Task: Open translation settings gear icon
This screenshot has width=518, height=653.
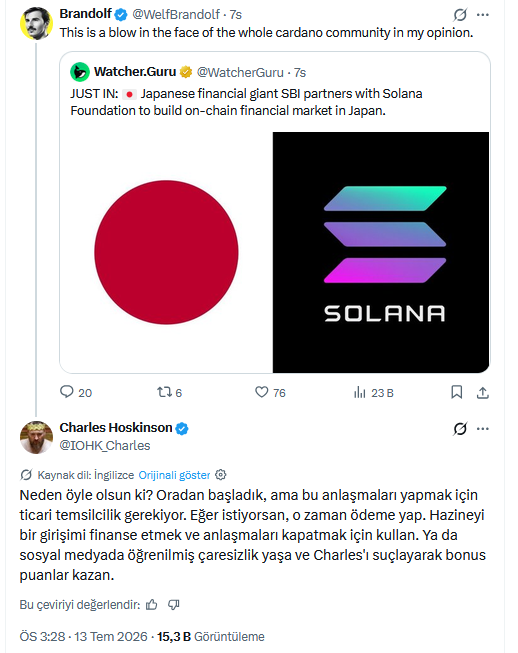Action: pos(221,475)
